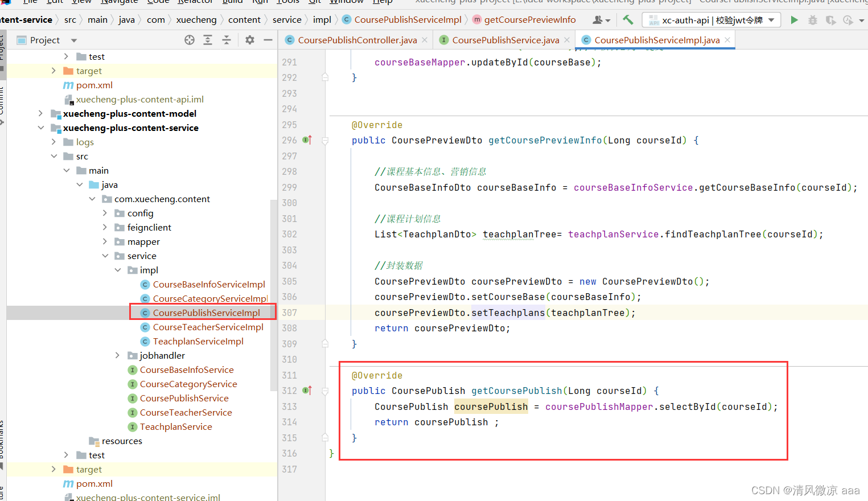The image size is (868, 501).
Task: Open Project panel gear options
Action: point(249,40)
